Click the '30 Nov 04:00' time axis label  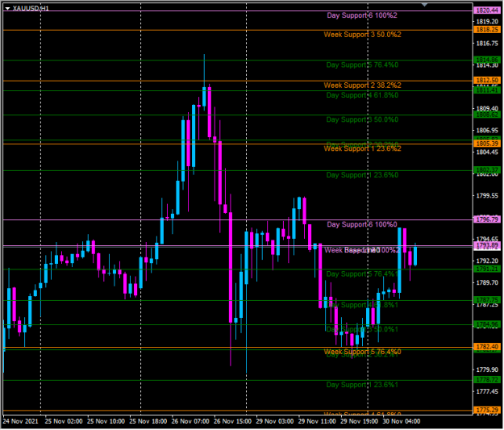[402, 421]
